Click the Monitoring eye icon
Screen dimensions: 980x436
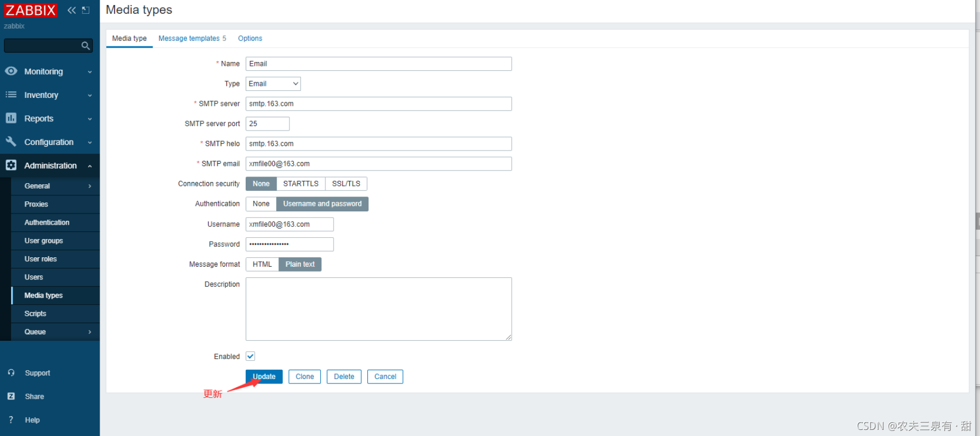(11, 71)
